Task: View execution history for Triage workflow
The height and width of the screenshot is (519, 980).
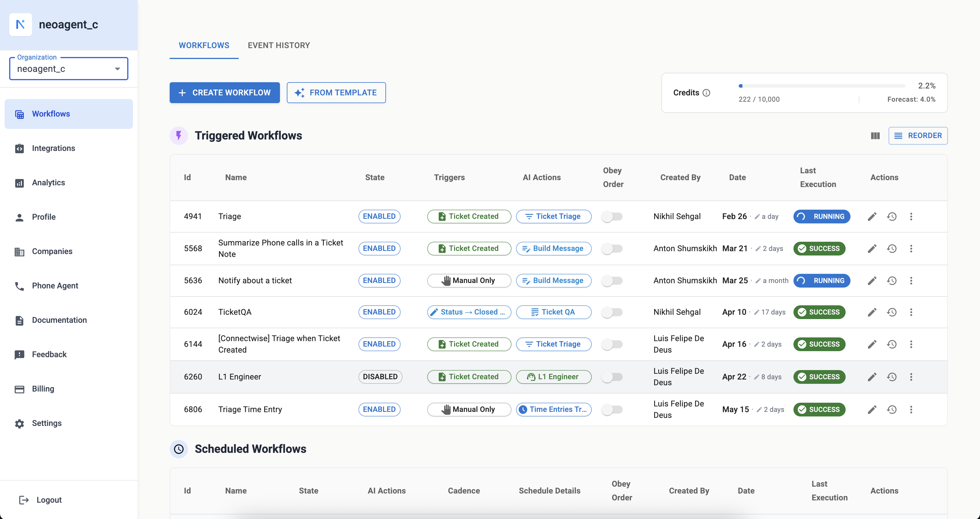Action: (892, 216)
